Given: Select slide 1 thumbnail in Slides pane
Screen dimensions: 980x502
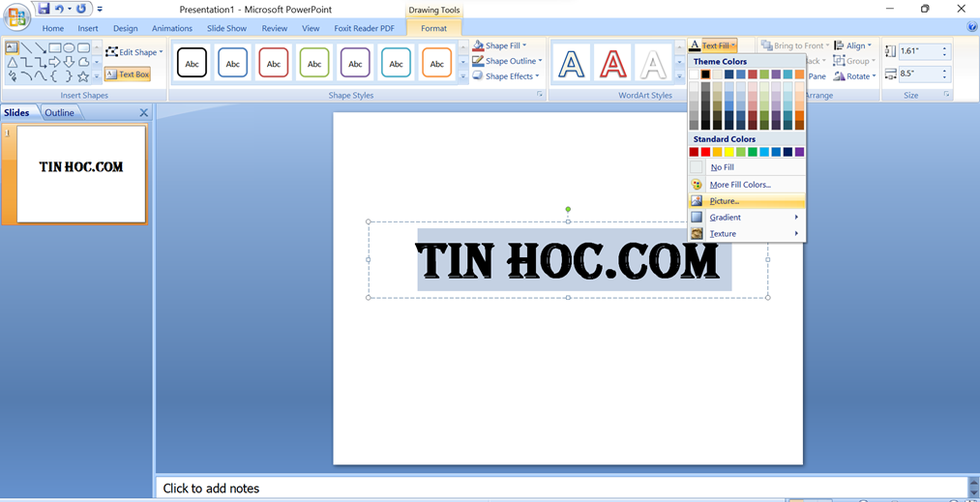Looking at the screenshot, I should [81, 173].
